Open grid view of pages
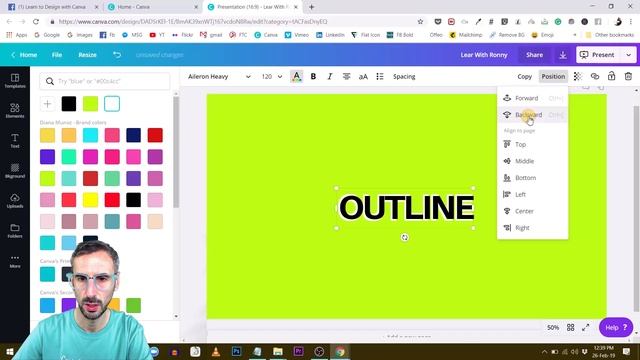 571,327
